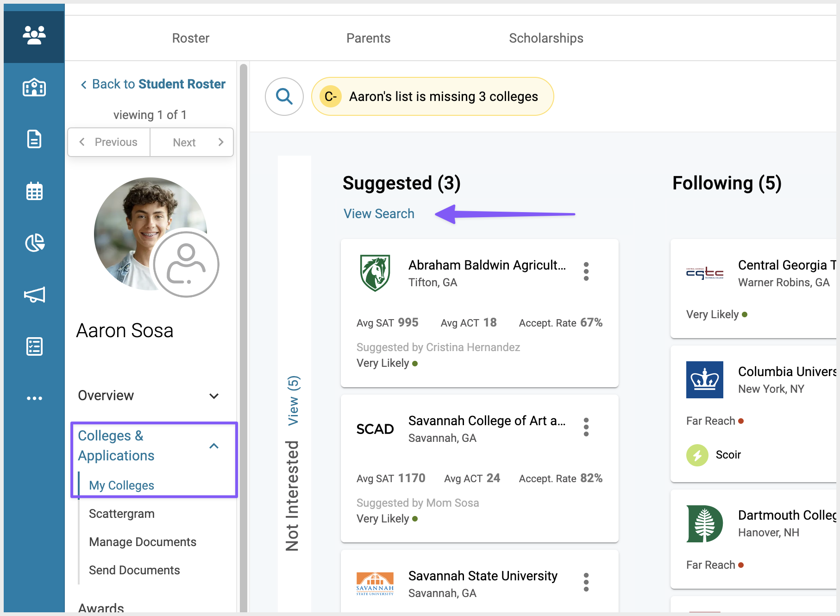This screenshot has height=616, width=840.
Task: Open Dartmouth College name
Action: 787,515
